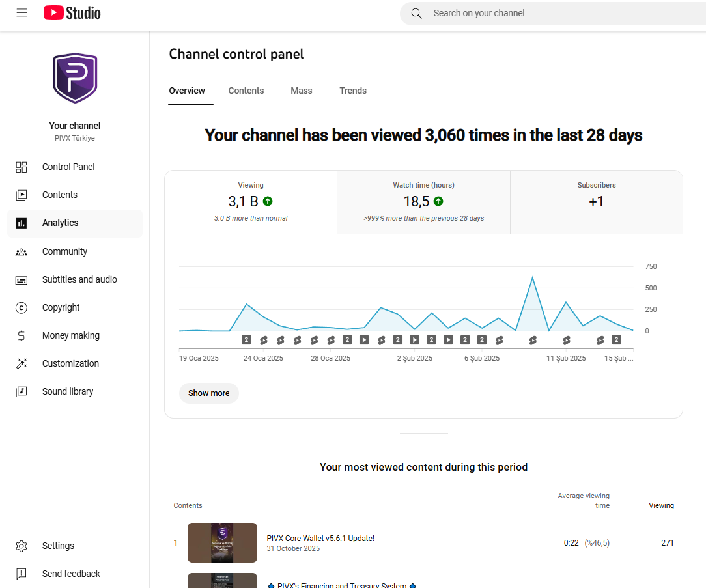Click the YouTube Studio logo
Image resolution: width=706 pixels, height=588 pixels.
72,12
